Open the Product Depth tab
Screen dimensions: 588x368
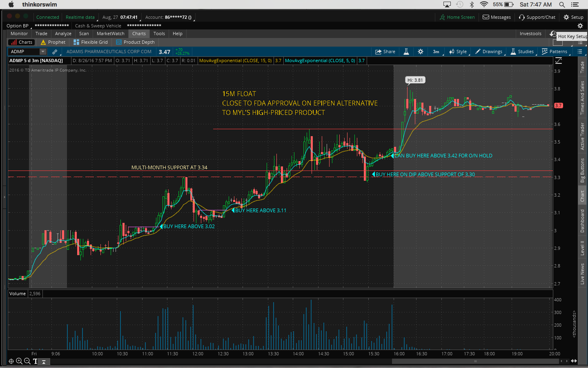pos(135,42)
